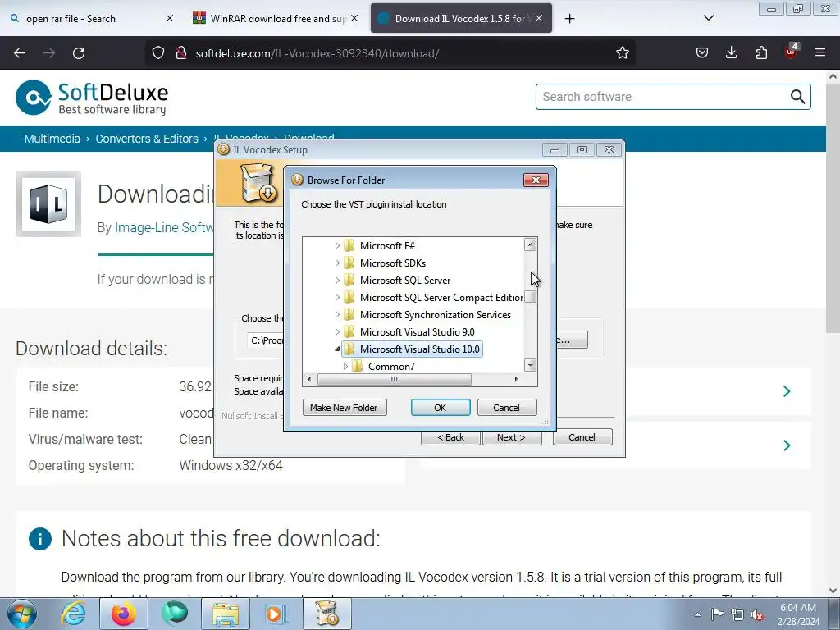
Task: Select Microsoft Visual Studio 9.0 folder
Action: pyautogui.click(x=417, y=332)
